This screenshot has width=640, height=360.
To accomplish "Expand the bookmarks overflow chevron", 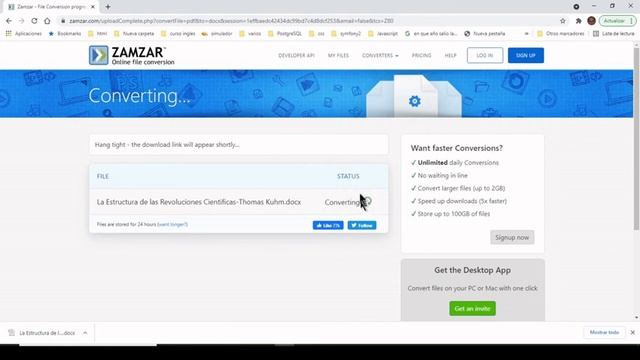I will [527, 33].
